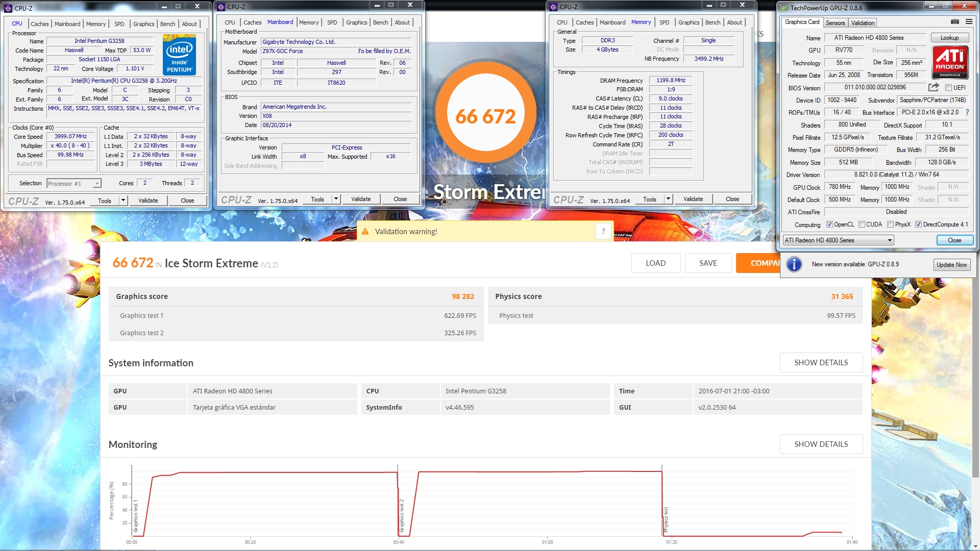
Task: Click the Update Now button
Action: pyautogui.click(x=951, y=265)
